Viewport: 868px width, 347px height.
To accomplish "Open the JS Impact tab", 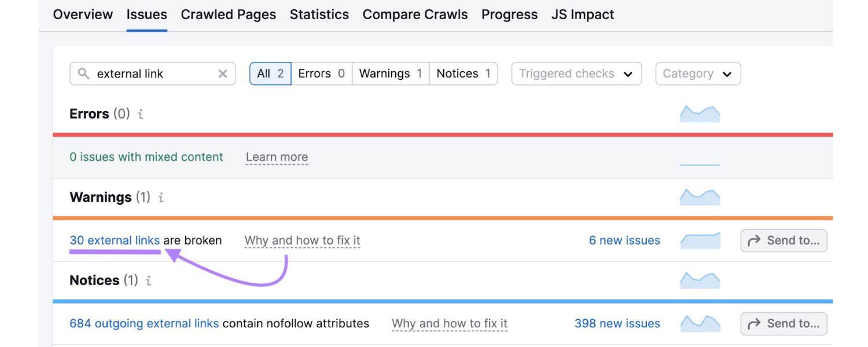I will (x=582, y=14).
